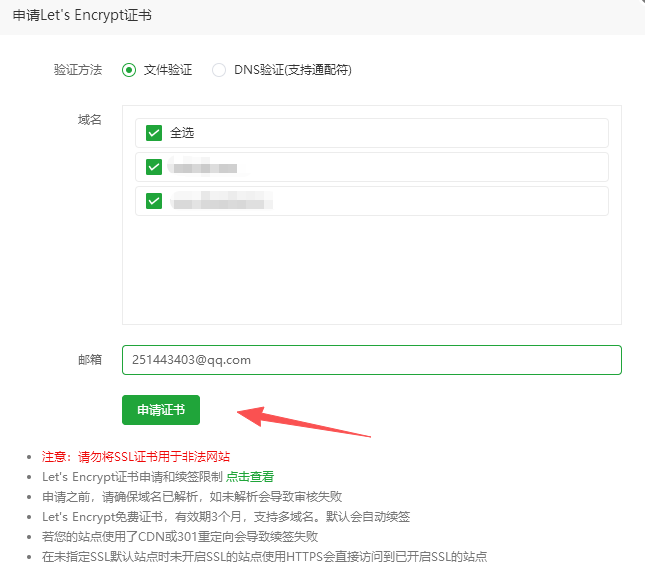The image size is (645, 586).
Task: Select the second blurred domain name text
Action: coord(220,201)
